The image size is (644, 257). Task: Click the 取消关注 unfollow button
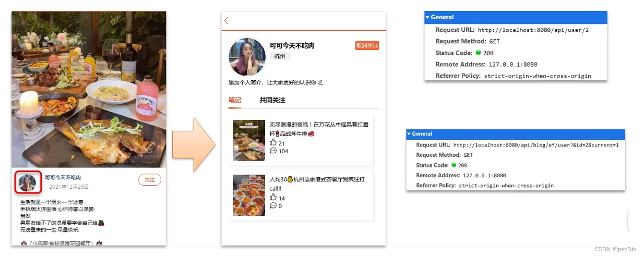367,46
